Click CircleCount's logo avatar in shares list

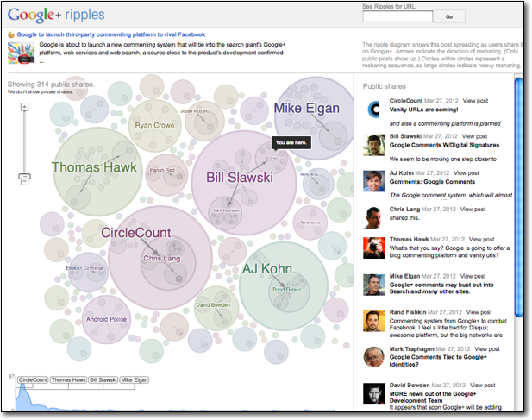coord(373,110)
